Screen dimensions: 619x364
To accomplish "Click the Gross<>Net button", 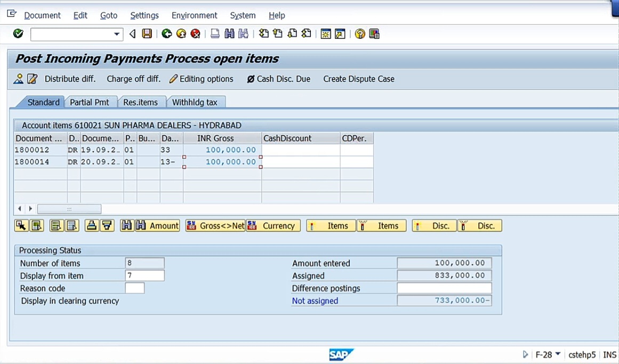I will (215, 226).
